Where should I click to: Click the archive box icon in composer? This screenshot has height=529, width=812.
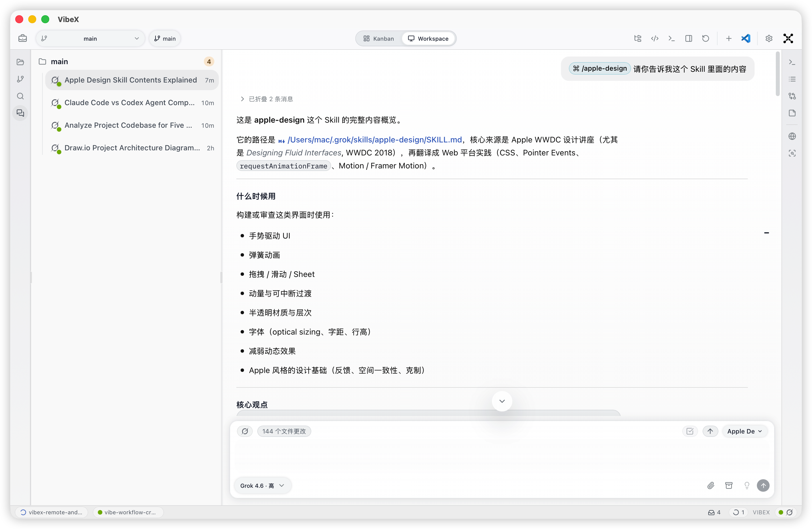tap(729, 485)
